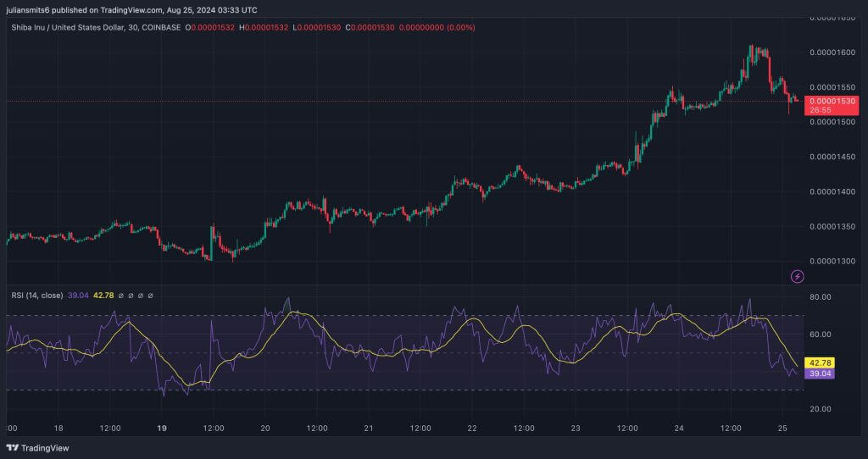Viewport: 868px width, 459px height.
Task: Click the 80.00 level on RSI scale
Action: point(821,297)
